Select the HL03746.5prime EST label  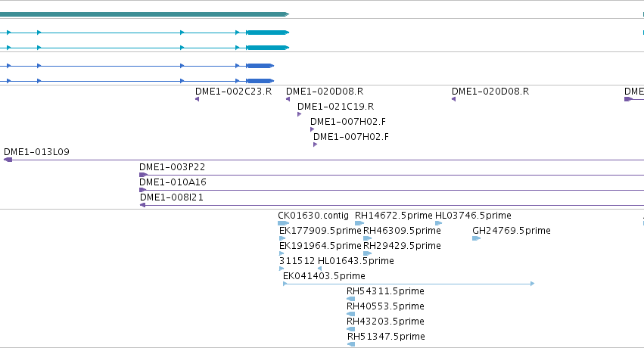(473, 216)
